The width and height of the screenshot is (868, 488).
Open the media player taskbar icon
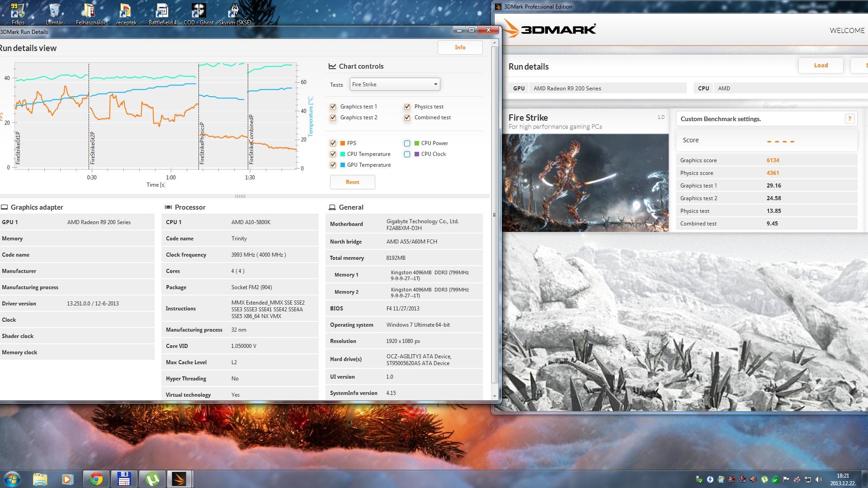pyautogui.click(x=67, y=479)
